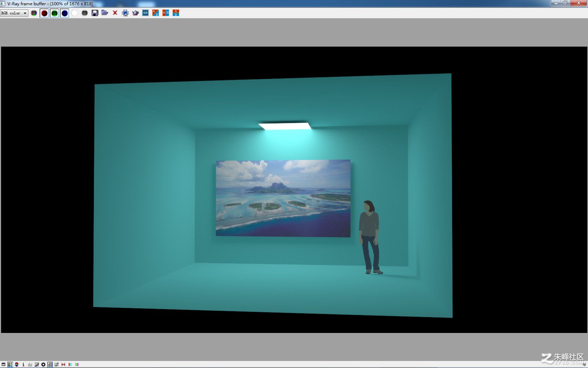Screen dimensions: 588x368
Task: Minimize the V-Ray frame buffer window
Action: coord(556,3)
